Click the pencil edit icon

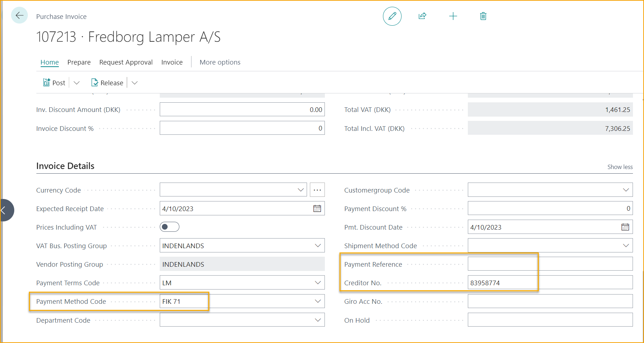[392, 16]
